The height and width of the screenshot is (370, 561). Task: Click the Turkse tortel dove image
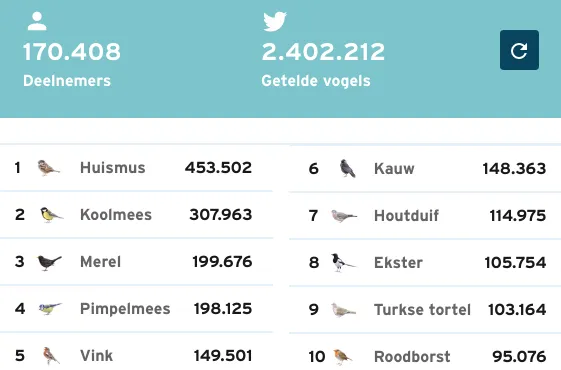[x=343, y=310]
